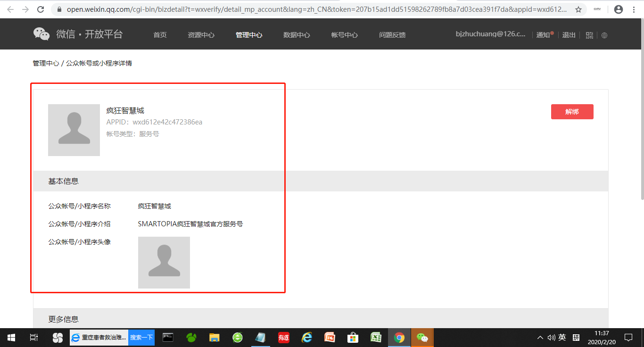Screen dimensions: 644x347
Task: Open 资源中心 navigation item
Action: click(x=201, y=35)
